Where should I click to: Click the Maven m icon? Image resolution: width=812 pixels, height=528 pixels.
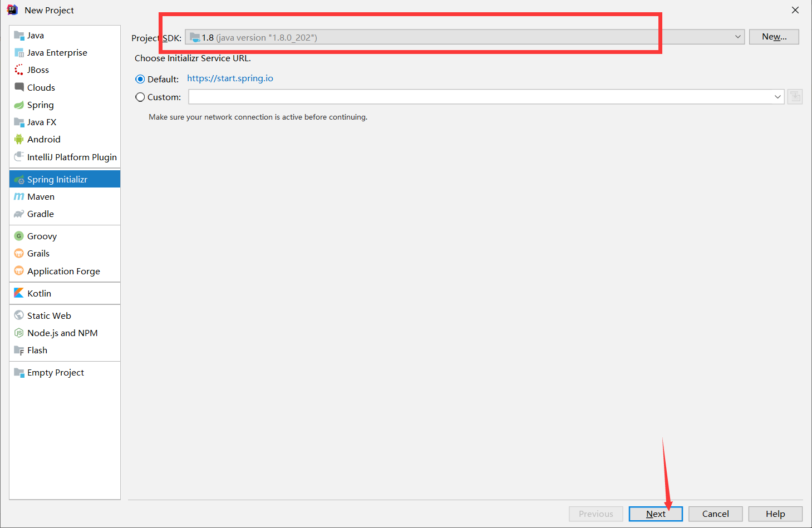point(19,197)
